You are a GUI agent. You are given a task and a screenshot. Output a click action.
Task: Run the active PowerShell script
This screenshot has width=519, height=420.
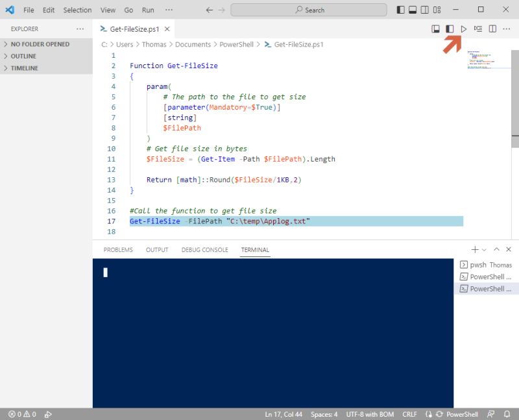[464, 29]
